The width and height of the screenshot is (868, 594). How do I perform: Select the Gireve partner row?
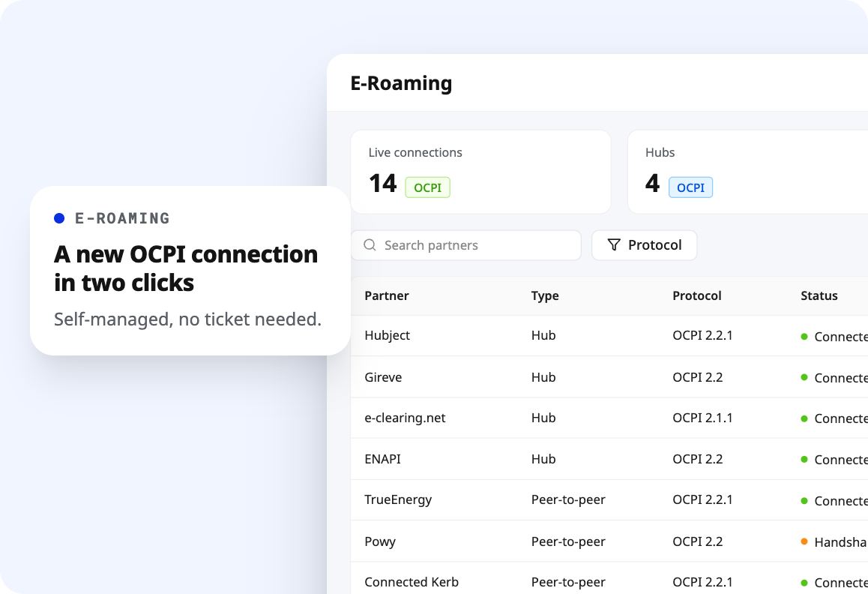point(609,376)
